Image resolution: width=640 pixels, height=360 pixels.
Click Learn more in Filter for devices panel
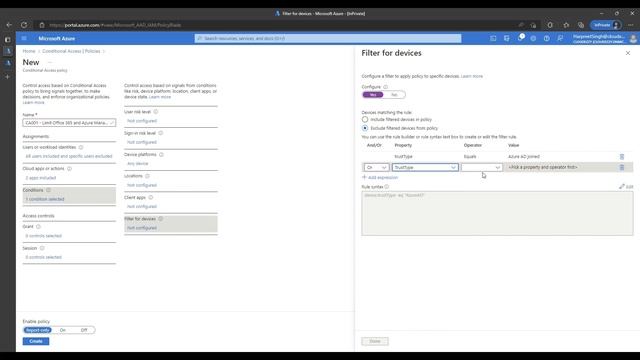click(x=472, y=76)
